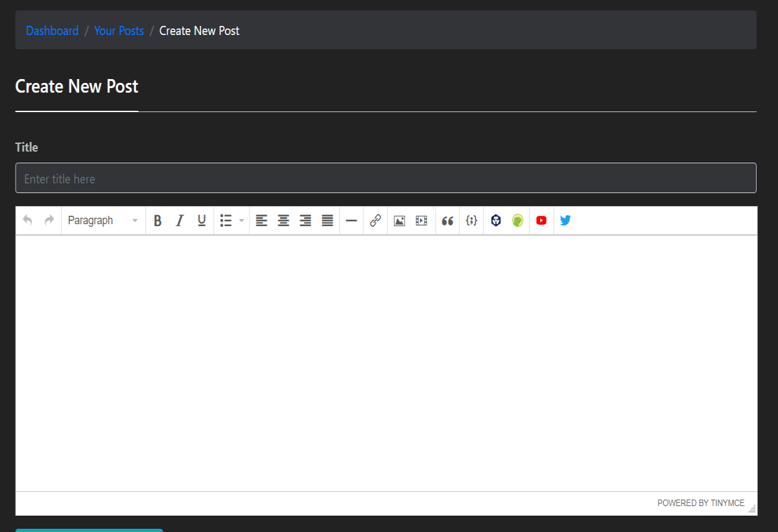Toggle bold text formatting
The width and height of the screenshot is (778, 532).
point(157,220)
